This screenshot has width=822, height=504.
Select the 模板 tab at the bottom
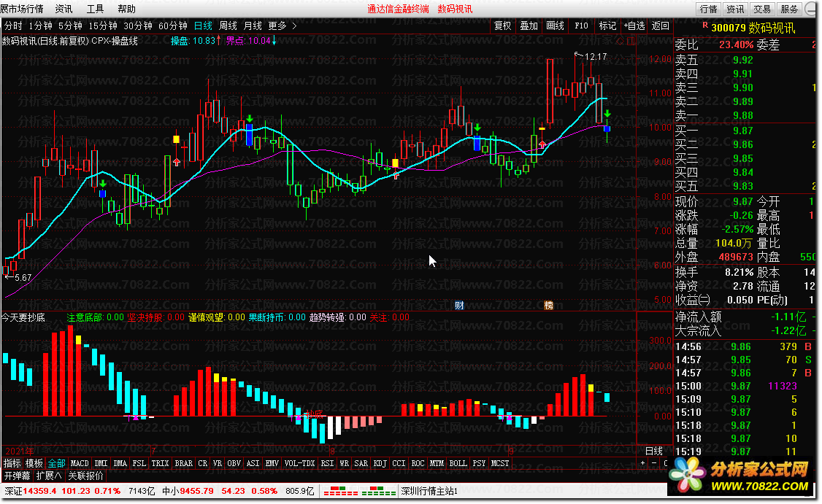[x=34, y=463]
